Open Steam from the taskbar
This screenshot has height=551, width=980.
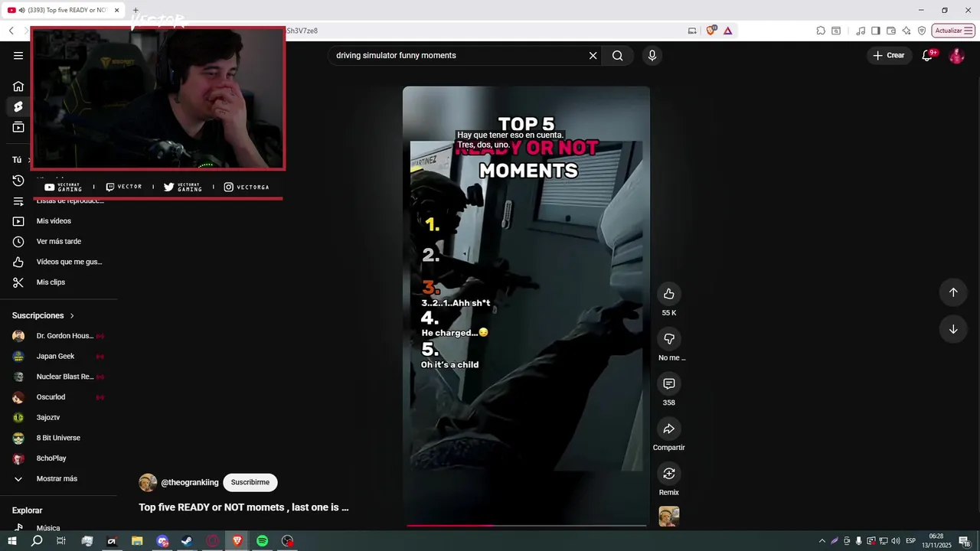click(x=187, y=541)
